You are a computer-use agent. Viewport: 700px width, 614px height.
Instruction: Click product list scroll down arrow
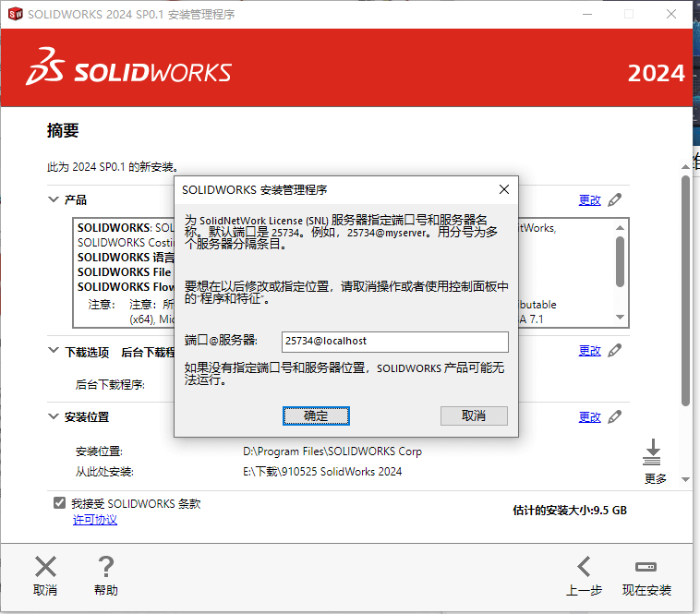click(620, 317)
